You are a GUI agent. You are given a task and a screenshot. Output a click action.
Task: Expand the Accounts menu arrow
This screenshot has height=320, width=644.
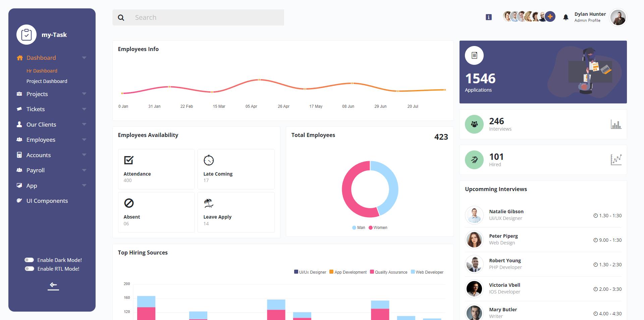tap(84, 155)
